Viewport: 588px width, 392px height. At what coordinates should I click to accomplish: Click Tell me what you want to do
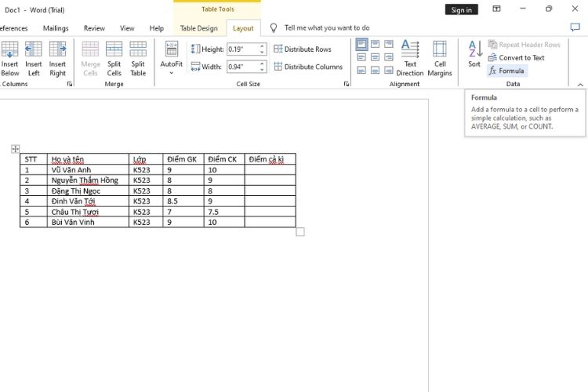click(327, 27)
